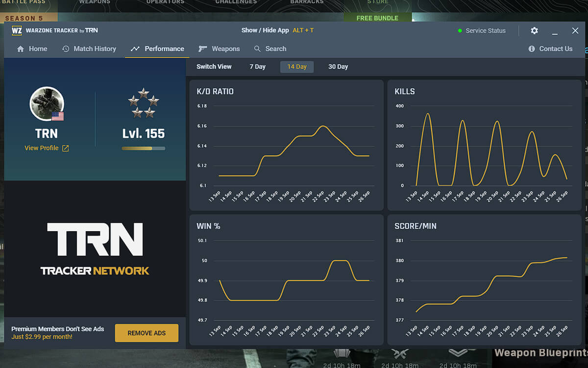Viewport: 588px width, 368px height.
Task: Click the Tracker Network ad banner
Action: tap(95, 249)
